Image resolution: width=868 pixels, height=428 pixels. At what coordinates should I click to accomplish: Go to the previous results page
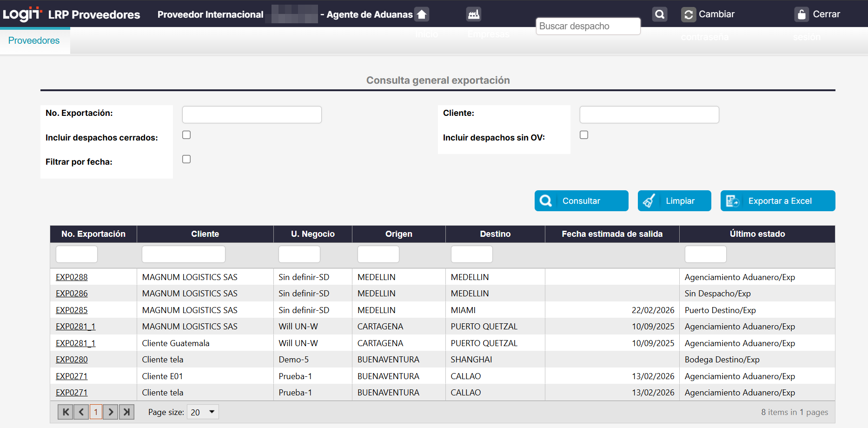coord(81,412)
